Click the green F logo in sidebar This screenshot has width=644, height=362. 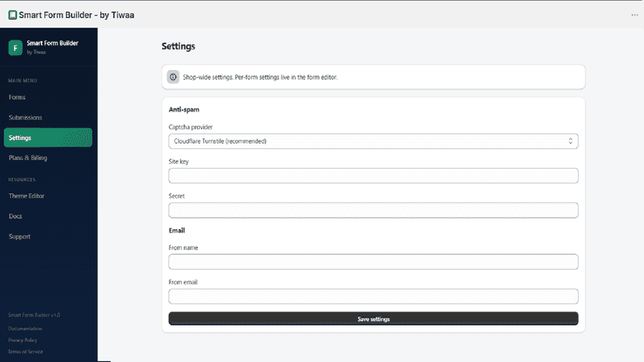pos(16,47)
